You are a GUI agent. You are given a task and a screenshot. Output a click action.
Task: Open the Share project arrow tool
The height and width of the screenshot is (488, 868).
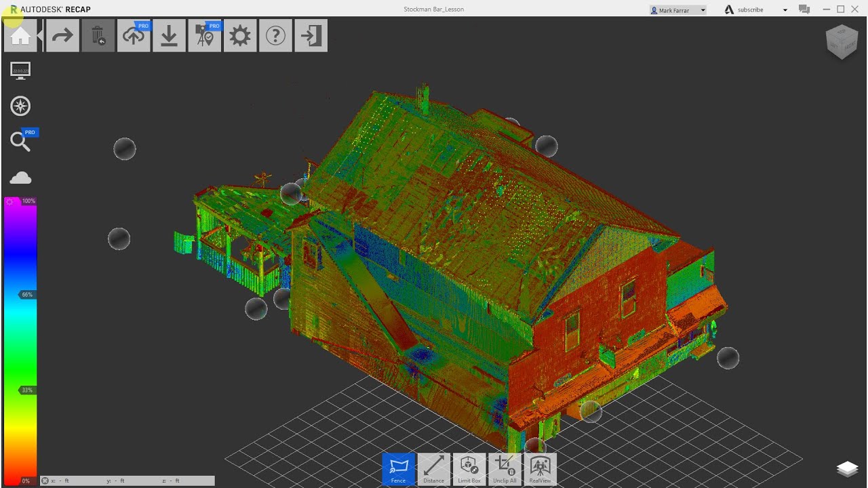tap(62, 36)
